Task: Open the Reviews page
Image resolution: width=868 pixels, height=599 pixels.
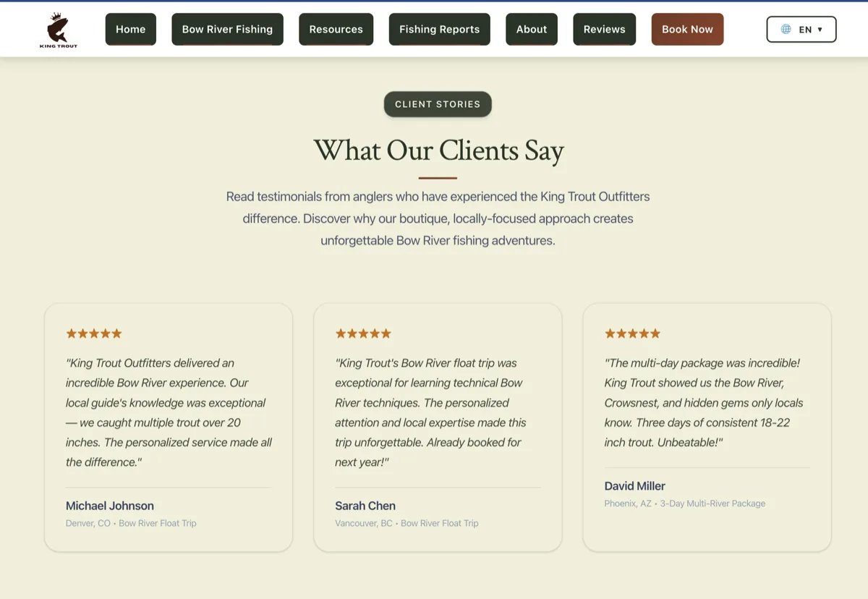Action: 604,29
